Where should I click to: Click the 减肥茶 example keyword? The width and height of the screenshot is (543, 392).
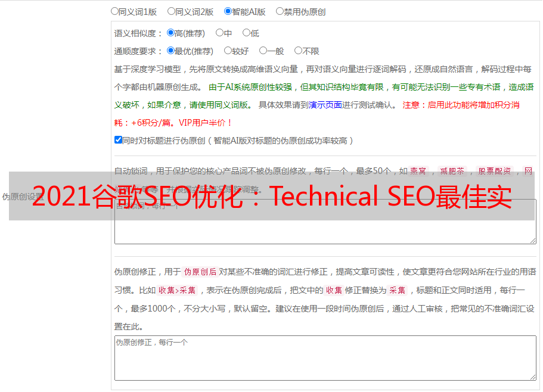tap(452, 171)
